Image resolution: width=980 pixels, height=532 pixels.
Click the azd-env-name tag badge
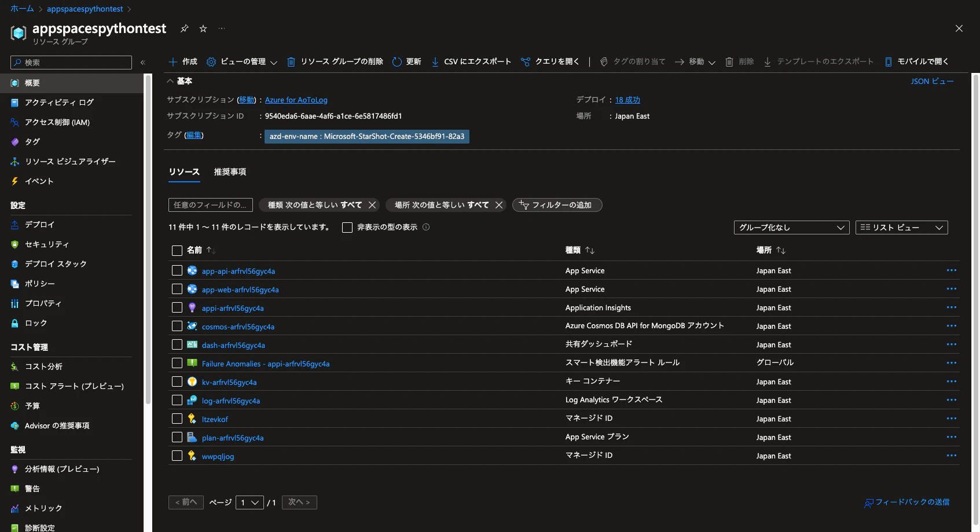[367, 137]
